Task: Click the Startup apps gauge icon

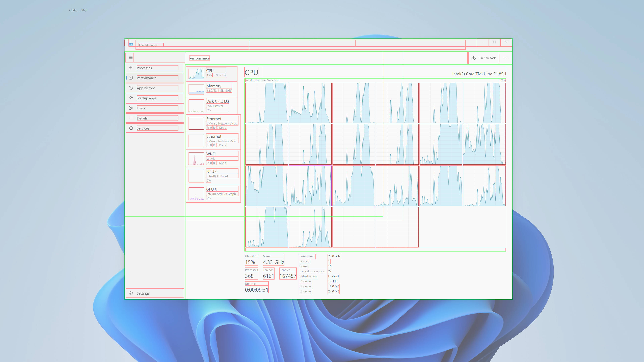Action: click(131, 98)
